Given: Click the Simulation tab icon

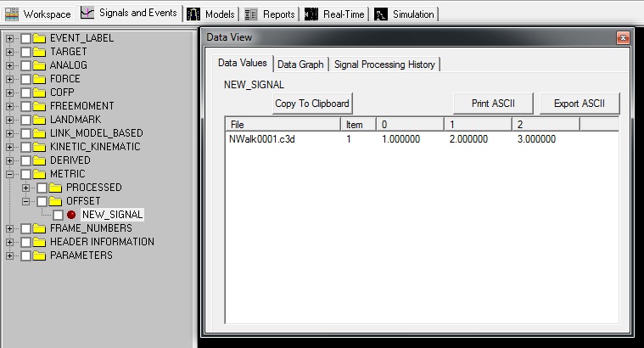Looking at the screenshot, I should (381, 14).
